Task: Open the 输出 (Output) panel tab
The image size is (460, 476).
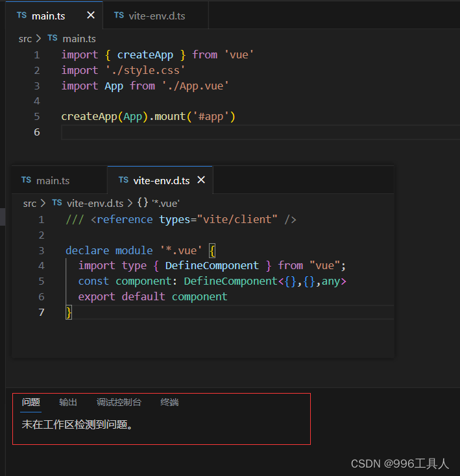Action: point(68,403)
